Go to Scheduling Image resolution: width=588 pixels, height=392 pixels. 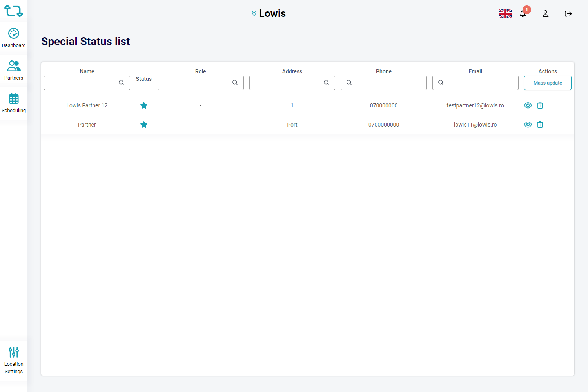tap(14, 103)
